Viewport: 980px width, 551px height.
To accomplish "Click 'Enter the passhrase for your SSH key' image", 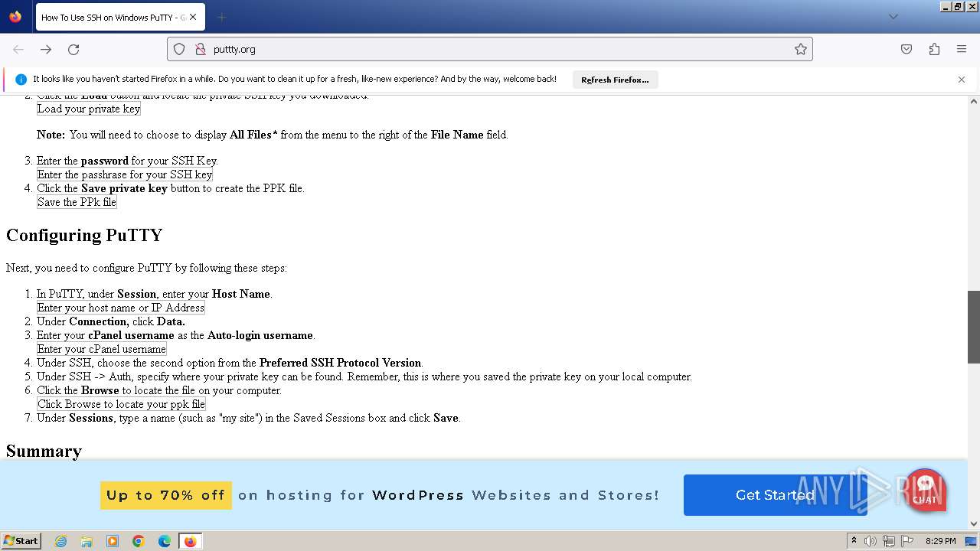I will pyautogui.click(x=125, y=174).
